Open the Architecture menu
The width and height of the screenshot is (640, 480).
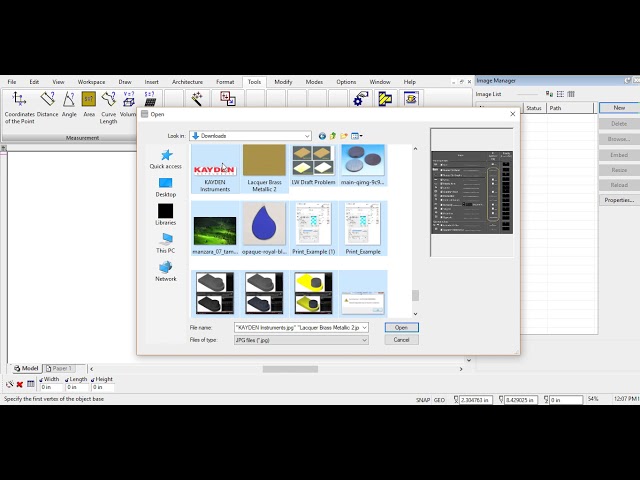pos(187,82)
